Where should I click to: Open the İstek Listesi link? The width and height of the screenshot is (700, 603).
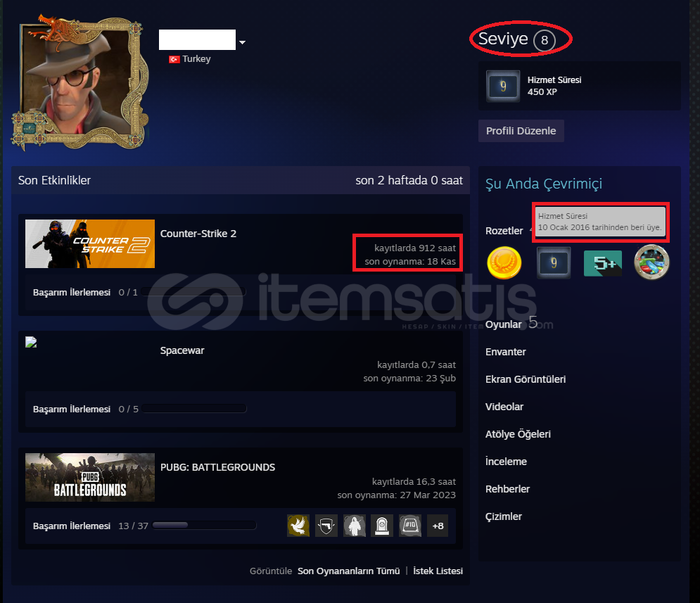click(x=438, y=571)
